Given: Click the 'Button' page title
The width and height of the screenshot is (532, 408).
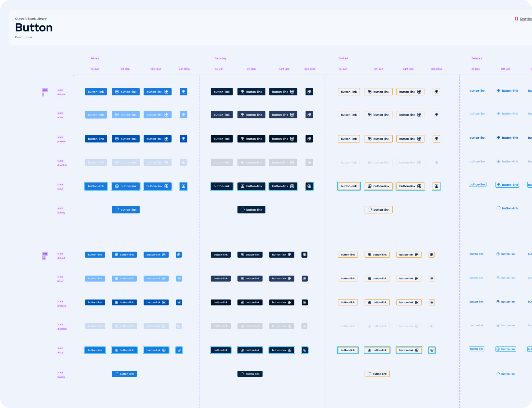Looking at the screenshot, I should click(34, 27).
